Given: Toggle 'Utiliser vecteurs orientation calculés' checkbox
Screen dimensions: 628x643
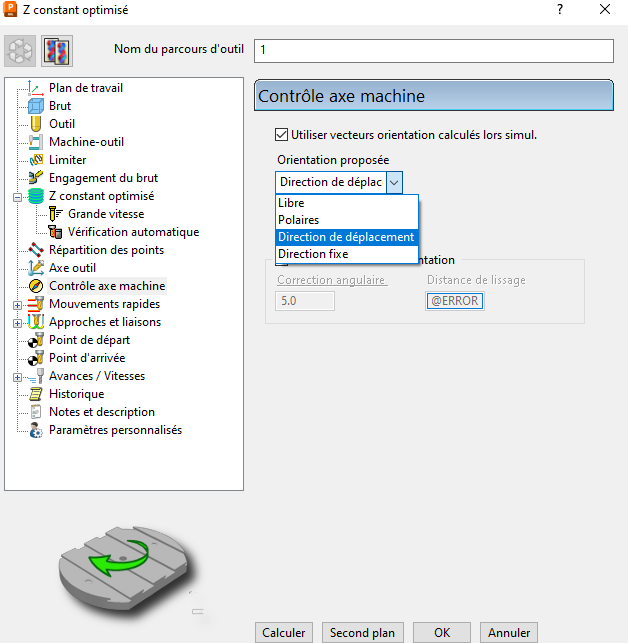Looking at the screenshot, I should [281, 135].
